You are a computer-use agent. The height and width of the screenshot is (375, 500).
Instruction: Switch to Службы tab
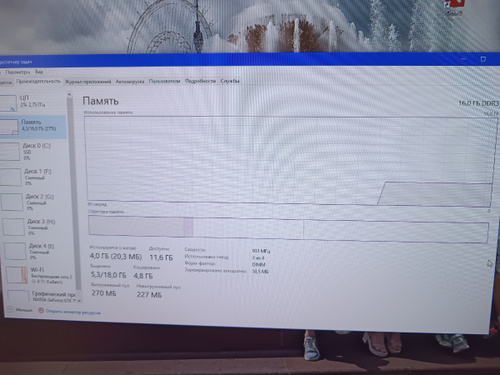tap(230, 81)
